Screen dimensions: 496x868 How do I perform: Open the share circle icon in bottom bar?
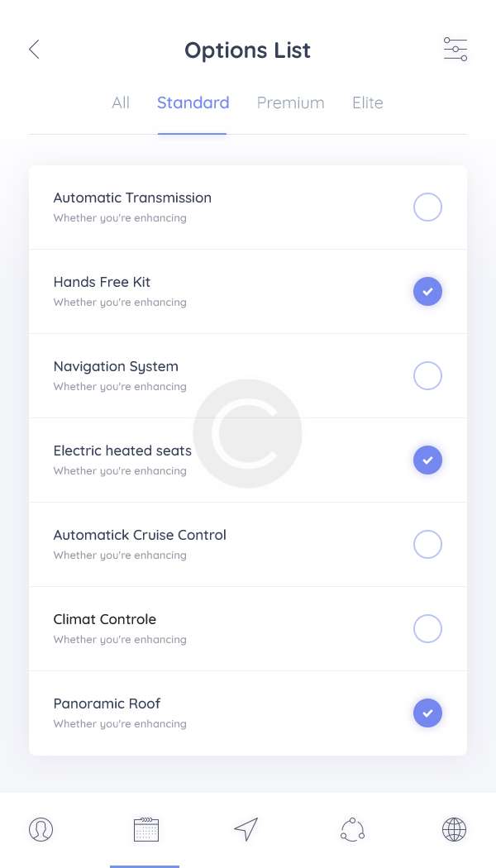(x=352, y=829)
